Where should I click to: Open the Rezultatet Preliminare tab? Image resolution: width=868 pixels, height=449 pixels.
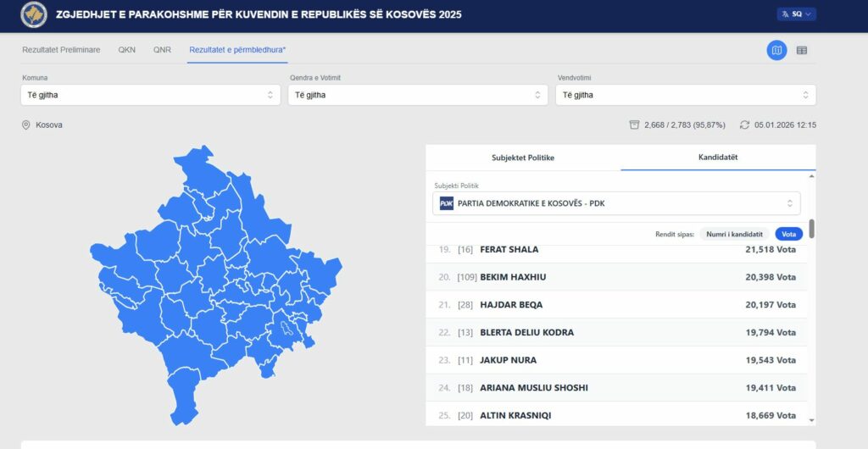pyautogui.click(x=61, y=50)
